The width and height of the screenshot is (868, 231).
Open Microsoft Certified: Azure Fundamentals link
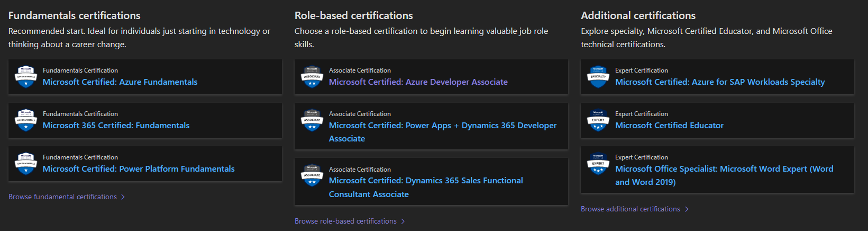pos(120,82)
